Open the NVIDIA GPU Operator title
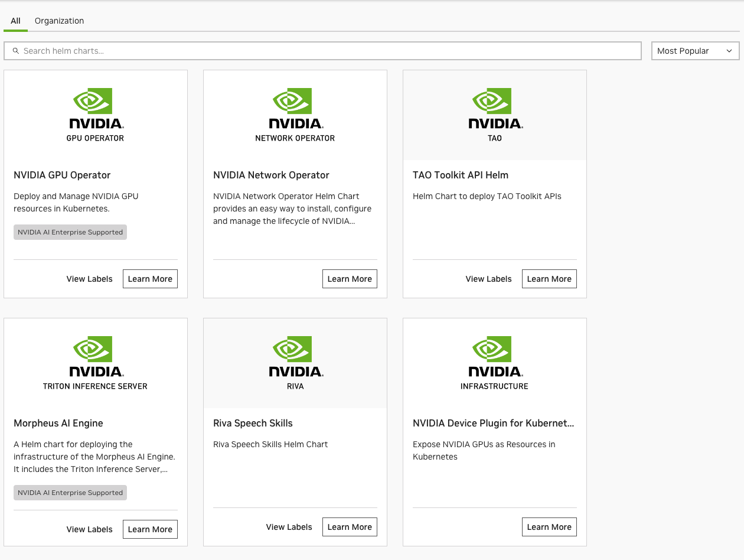This screenshot has height=560, width=744. tap(62, 175)
